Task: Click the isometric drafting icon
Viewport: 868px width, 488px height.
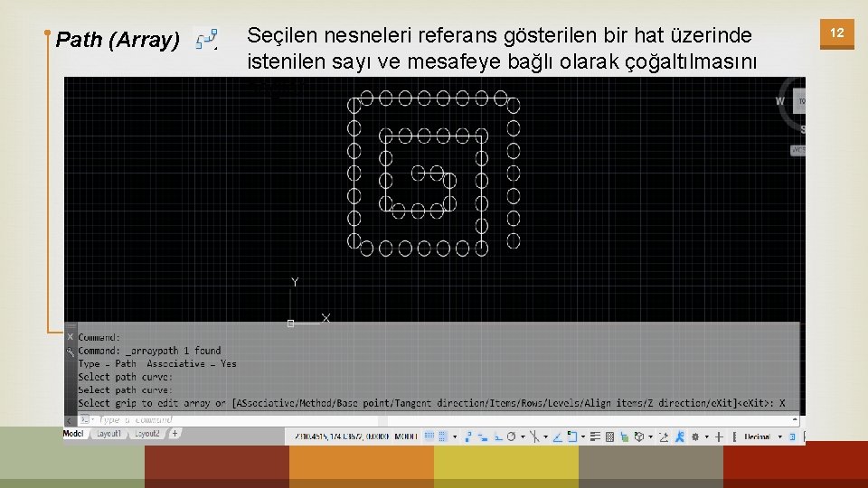Action: [x=534, y=436]
